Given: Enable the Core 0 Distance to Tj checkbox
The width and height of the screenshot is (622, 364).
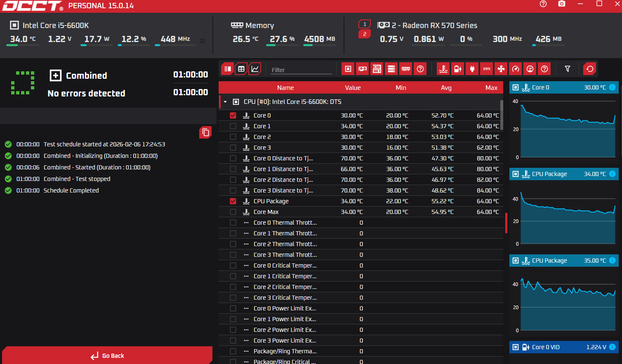Looking at the screenshot, I should [233, 158].
